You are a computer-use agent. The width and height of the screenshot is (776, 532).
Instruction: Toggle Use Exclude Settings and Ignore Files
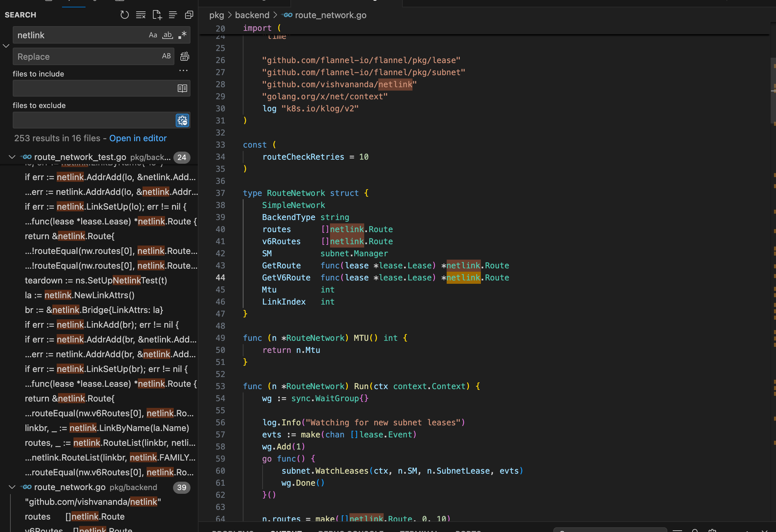pyautogui.click(x=182, y=120)
